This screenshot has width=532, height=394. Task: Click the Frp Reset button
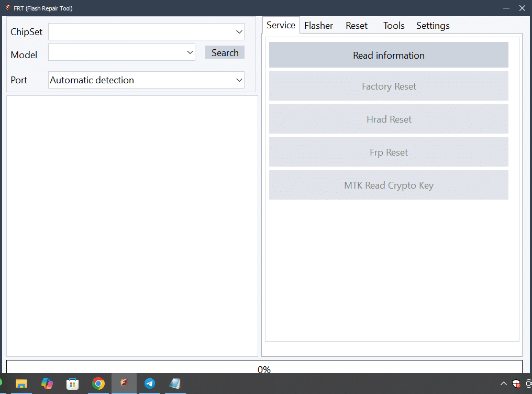(389, 152)
